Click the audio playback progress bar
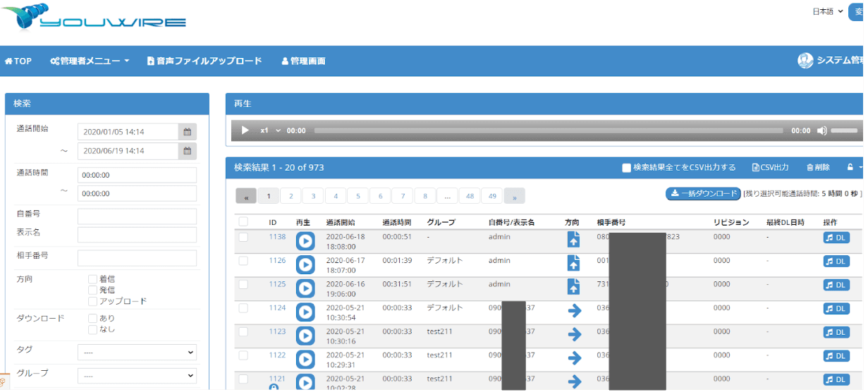The height and width of the screenshot is (392, 868). coord(548,131)
